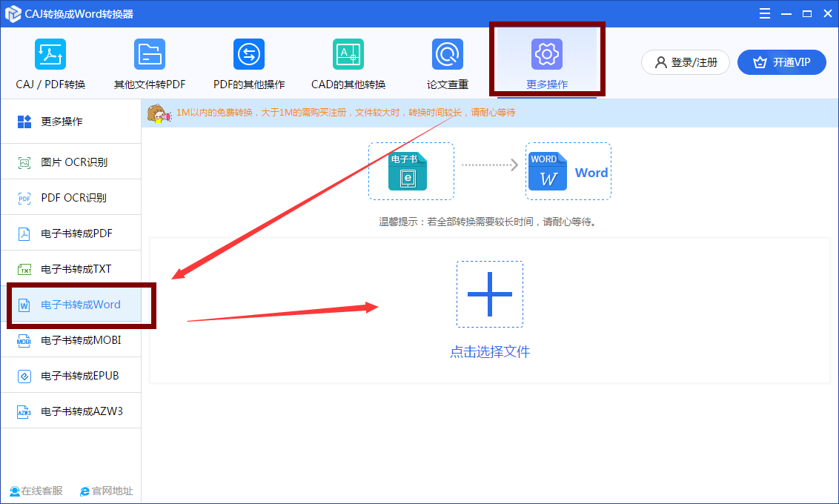Open the CAJ / PDF转换 icon
The height and width of the screenshot is (504, 839).
[x=50, y=54]
